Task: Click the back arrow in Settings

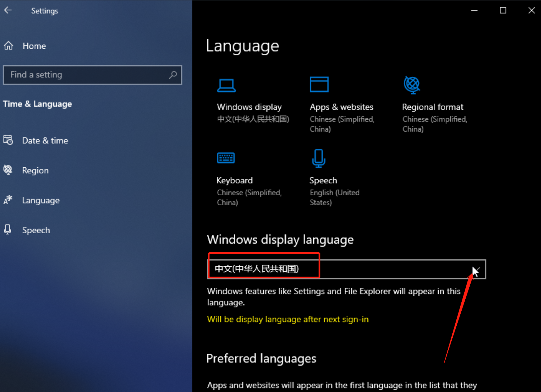Action: point(8,10)
